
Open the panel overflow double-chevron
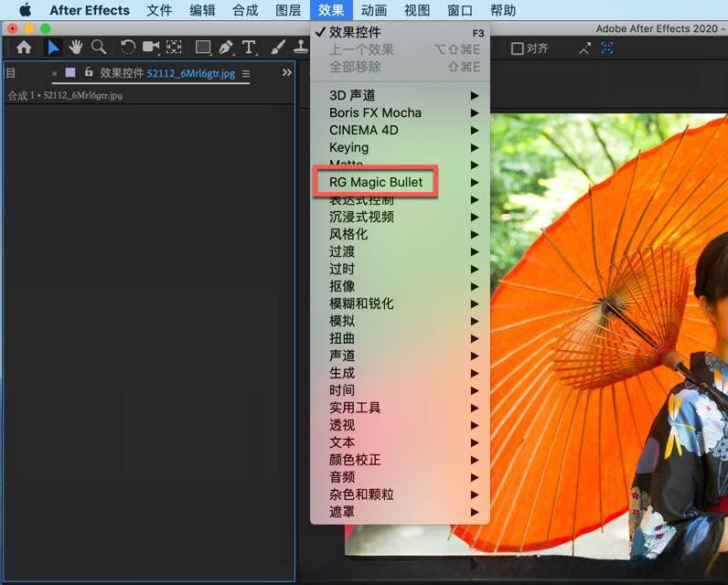coord(287,72)
